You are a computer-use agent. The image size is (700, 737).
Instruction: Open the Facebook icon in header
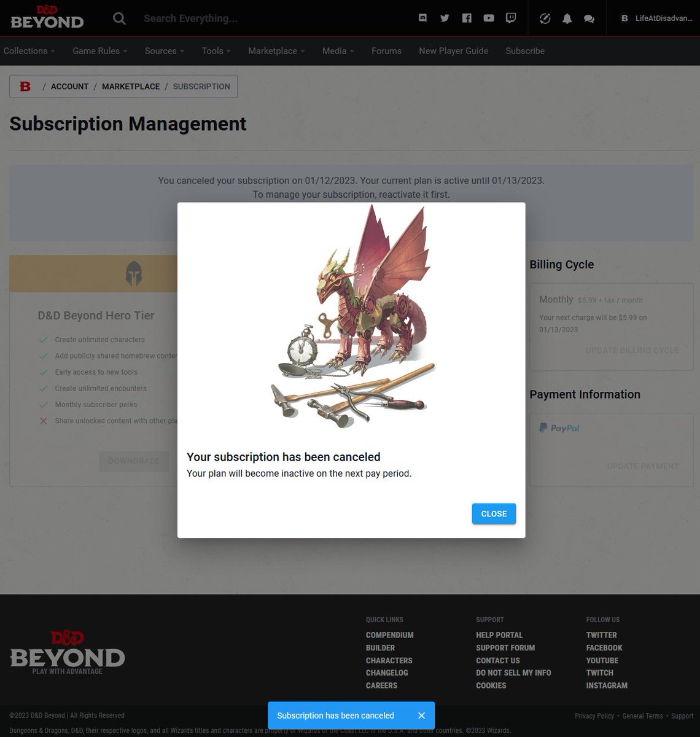(x=467, y=18)
